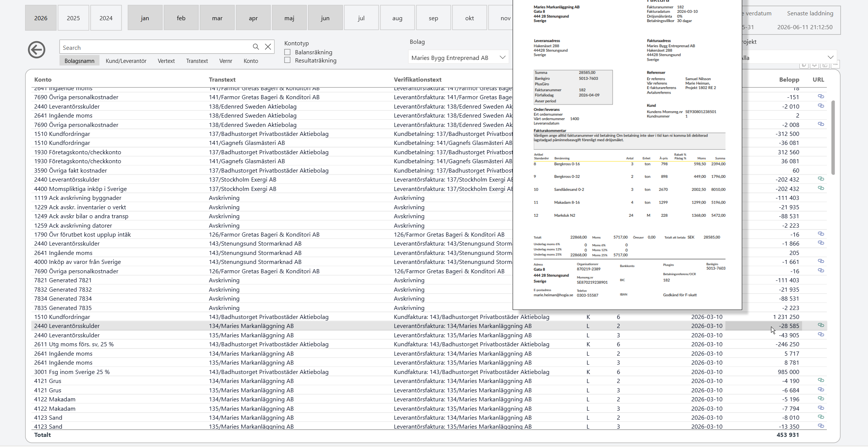This screenshot has width=868, height=447.
Task: Enable the Balansräkning checkbox
Action: coord(288,52)
